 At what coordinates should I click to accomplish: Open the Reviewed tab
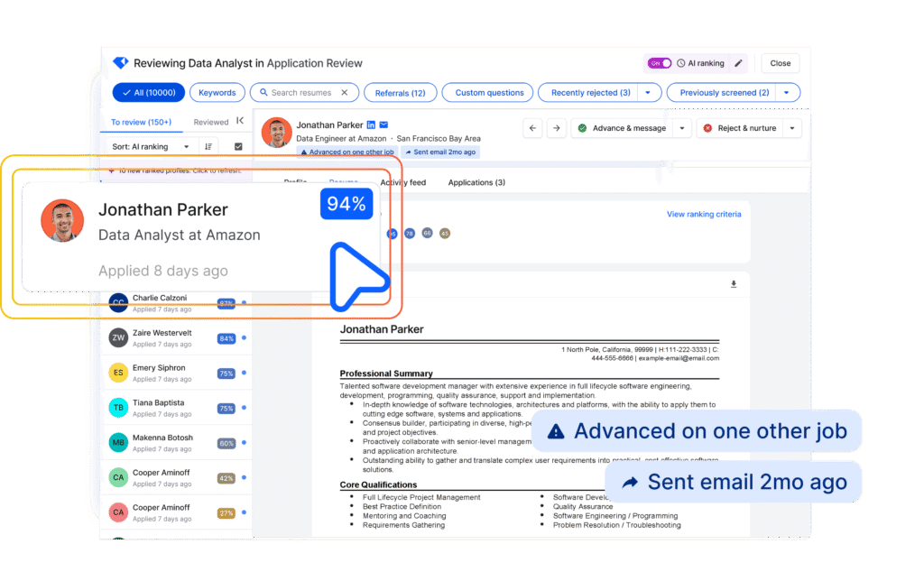coord(210,122)
